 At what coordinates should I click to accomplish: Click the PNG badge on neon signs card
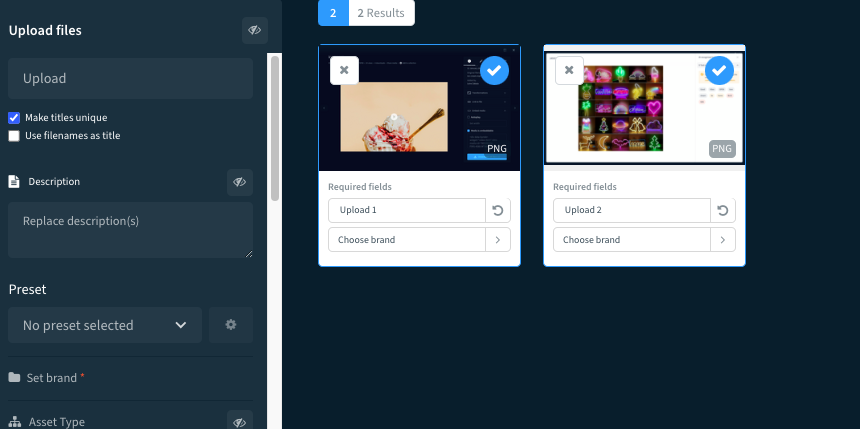pyautogui.click(x=722, y=149)
